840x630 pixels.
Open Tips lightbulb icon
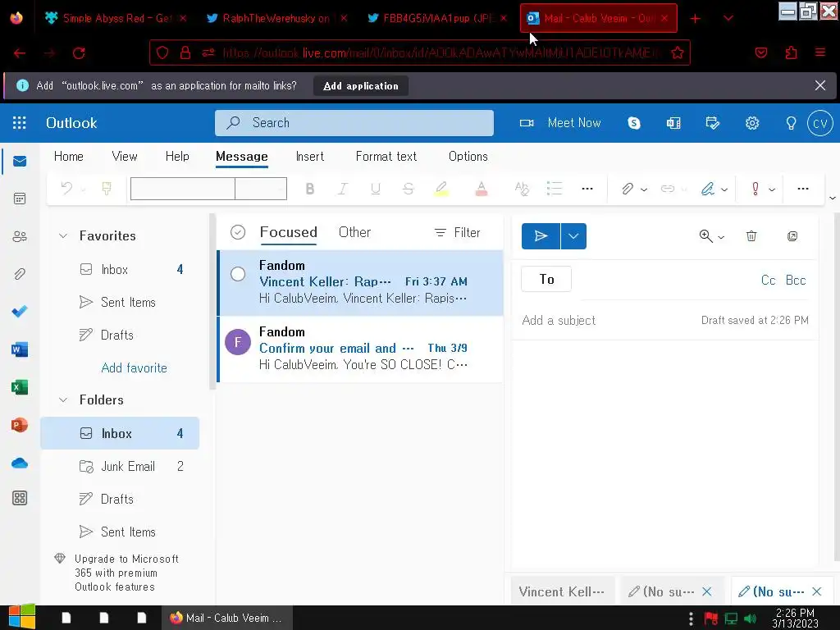[791, 123]
